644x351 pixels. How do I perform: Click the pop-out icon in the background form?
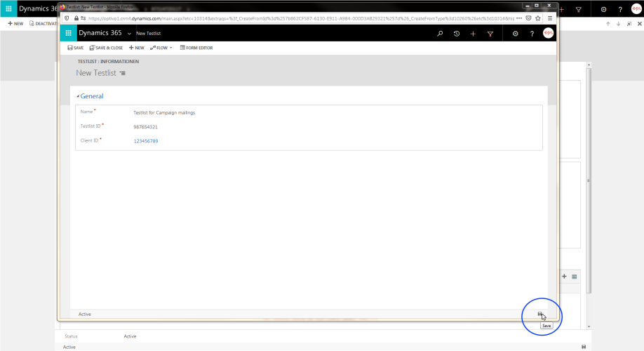(x=629, y=24)
